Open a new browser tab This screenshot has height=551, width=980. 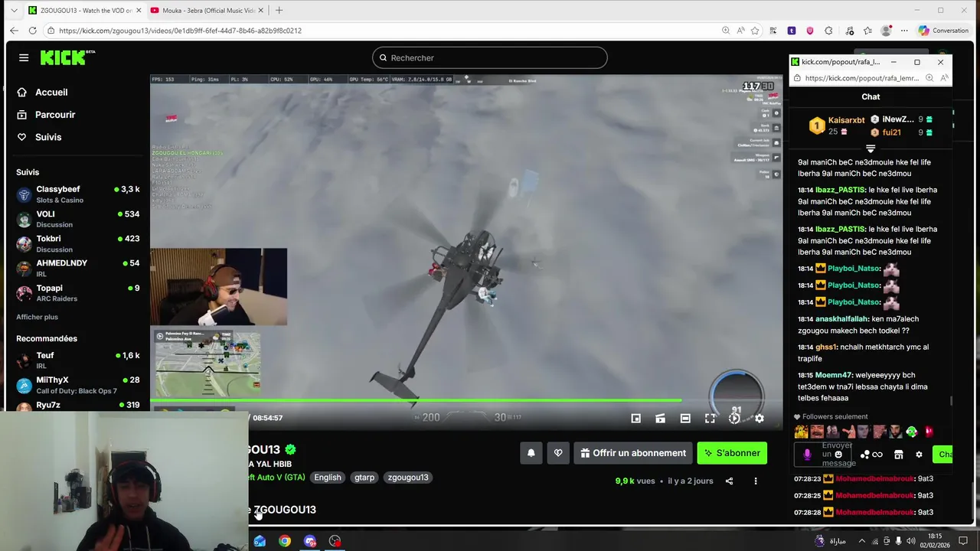click(279, 11)
